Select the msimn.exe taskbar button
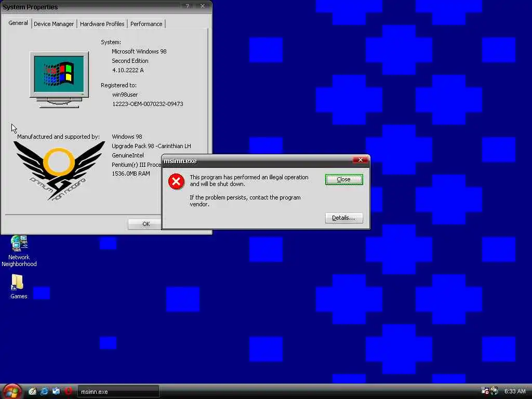This screenshot has width=532, height=399. point(118,392)
